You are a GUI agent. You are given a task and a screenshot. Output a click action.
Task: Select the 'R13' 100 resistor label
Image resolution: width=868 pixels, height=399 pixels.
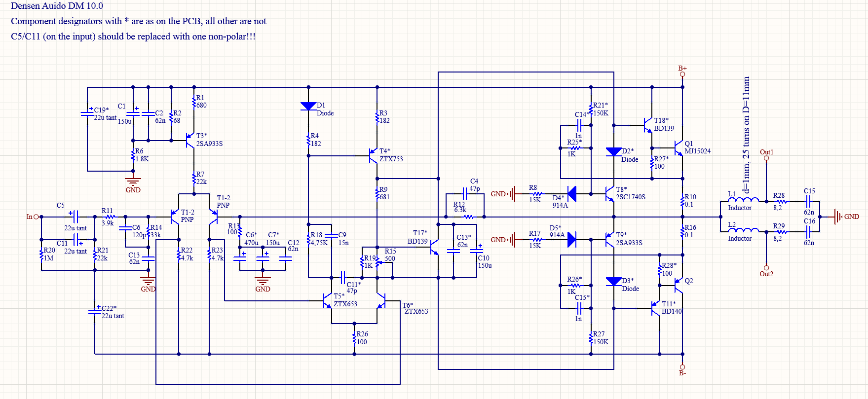pyautogui.click(x=233, y=226)
